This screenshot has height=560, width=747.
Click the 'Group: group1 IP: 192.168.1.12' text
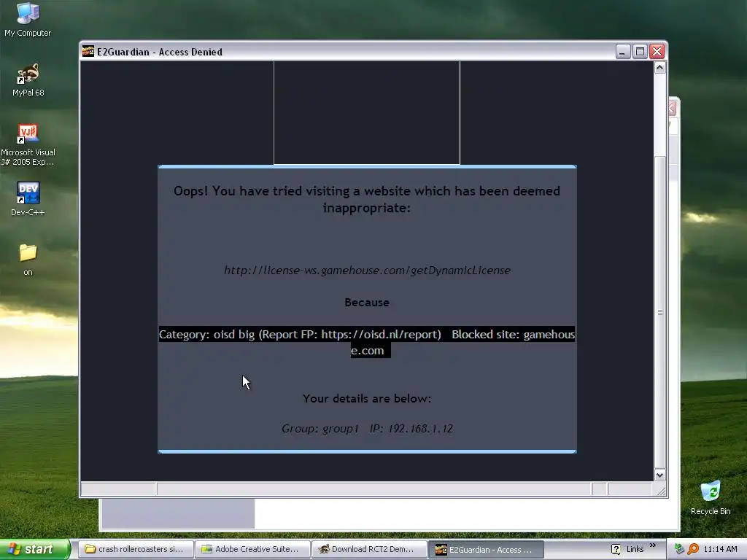[367, 429]
